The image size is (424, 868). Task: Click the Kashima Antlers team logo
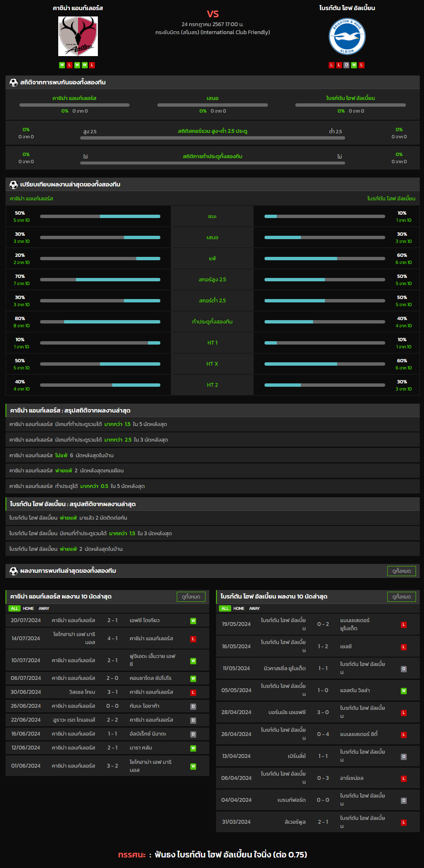[x=78, y=36]
